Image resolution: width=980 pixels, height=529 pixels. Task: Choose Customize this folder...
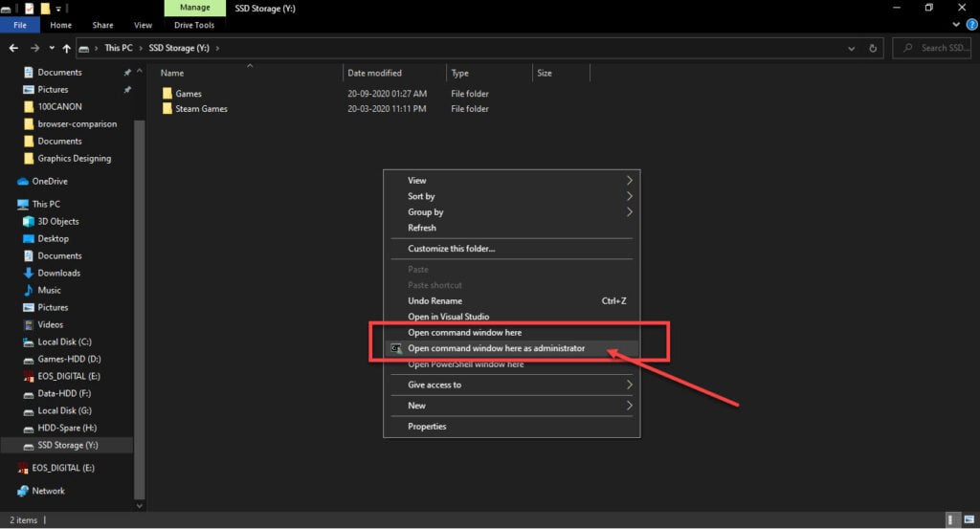pos(511,249)
